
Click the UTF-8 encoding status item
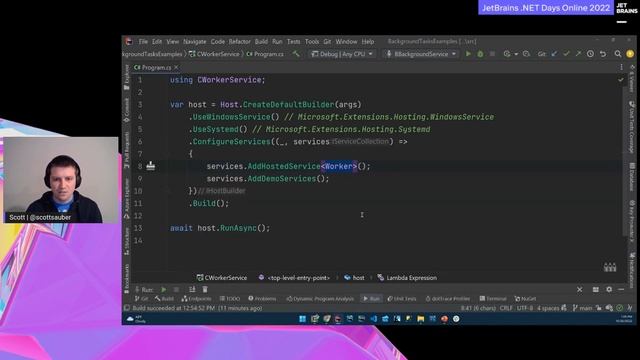click(525, 308)
